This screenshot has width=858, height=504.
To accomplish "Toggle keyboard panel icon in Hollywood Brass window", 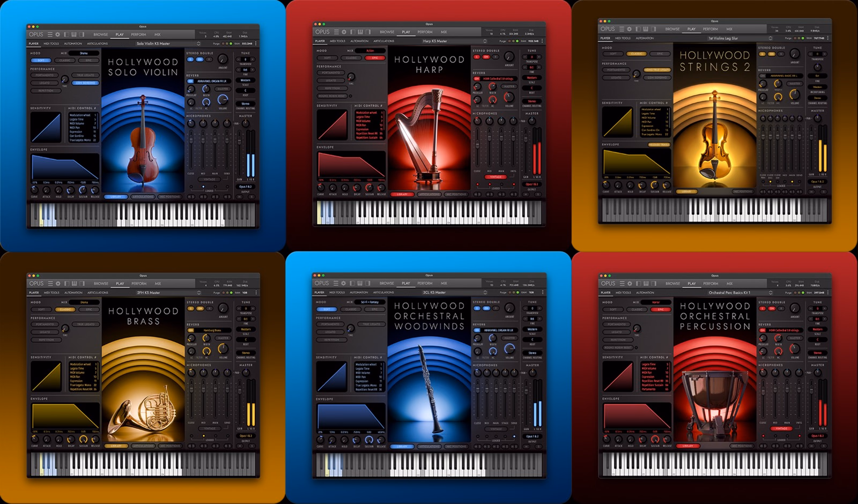I will point(74,283).
